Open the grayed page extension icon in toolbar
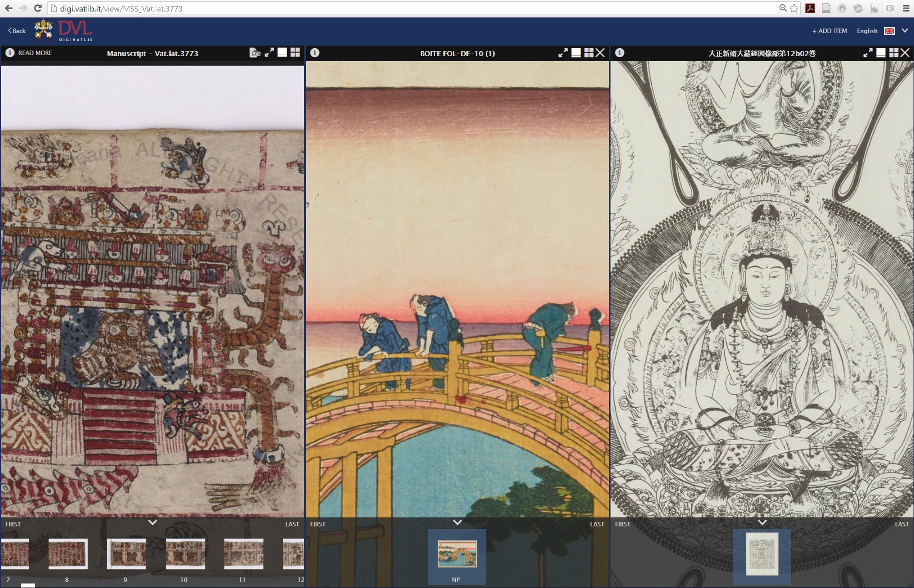The image size is (914, 588). (826, 8)
